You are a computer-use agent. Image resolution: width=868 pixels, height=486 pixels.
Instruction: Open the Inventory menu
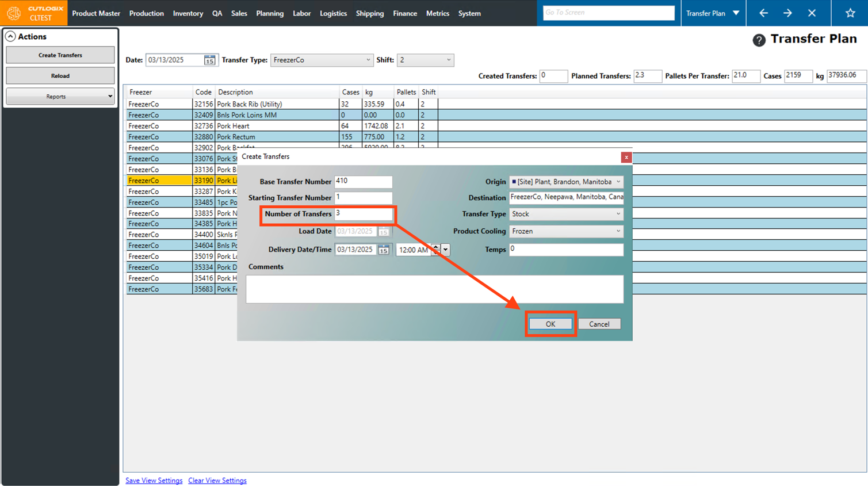tap(188, 13)
